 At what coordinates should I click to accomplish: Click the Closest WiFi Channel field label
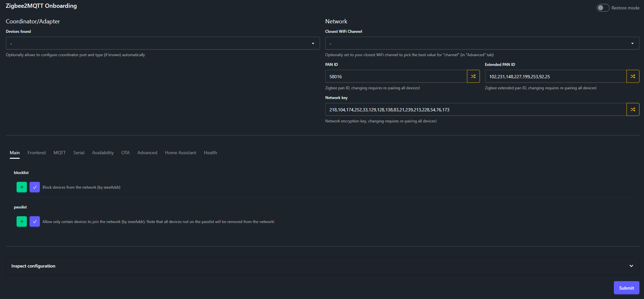tap(344, 31)
